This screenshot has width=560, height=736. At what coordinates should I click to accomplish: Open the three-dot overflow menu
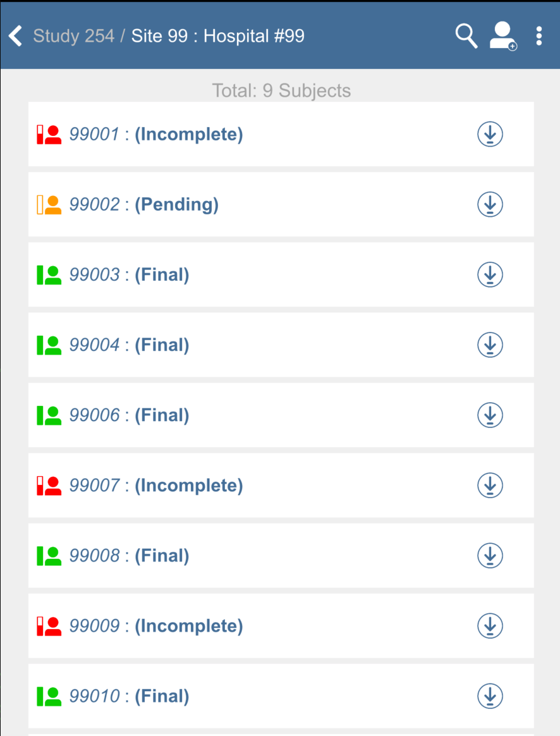(x=539, y=36)
